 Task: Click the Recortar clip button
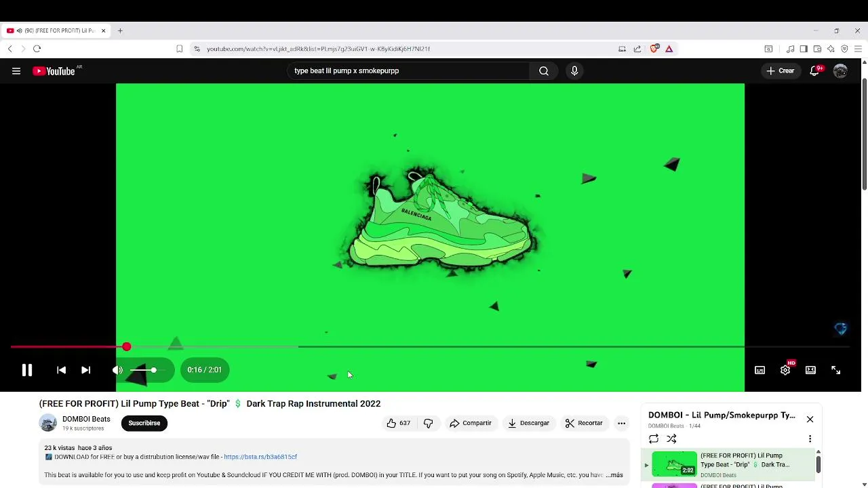[584, 423]
